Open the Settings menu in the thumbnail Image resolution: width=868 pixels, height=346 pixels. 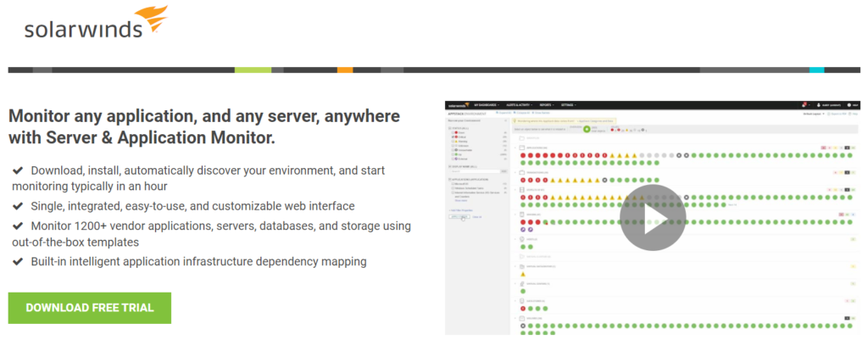[x=569, y=104]
